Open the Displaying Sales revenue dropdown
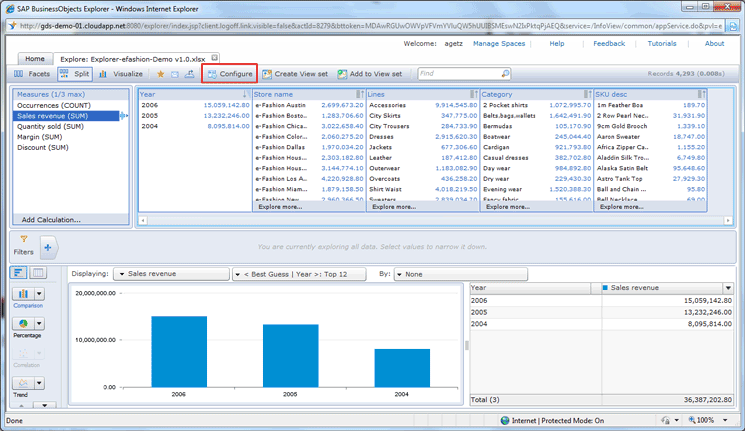745x431 pixels. pos(172,274)
